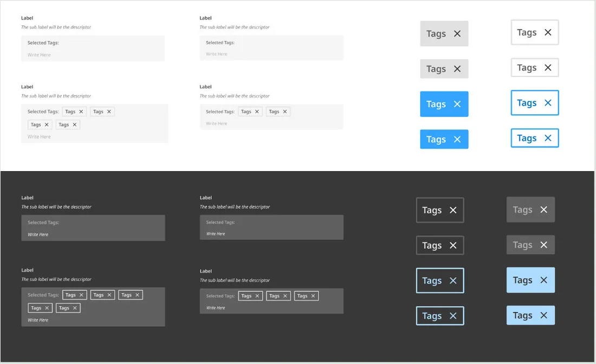Focus Write Here in dark left empty field
Viewport: 596px width, 364px height.
click(x=38, y=235)
